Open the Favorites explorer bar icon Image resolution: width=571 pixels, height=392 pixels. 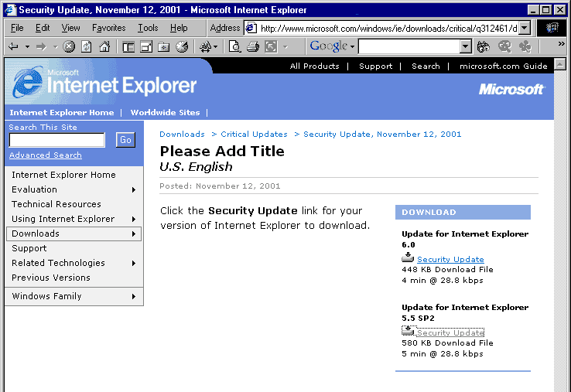pos(146,47)
